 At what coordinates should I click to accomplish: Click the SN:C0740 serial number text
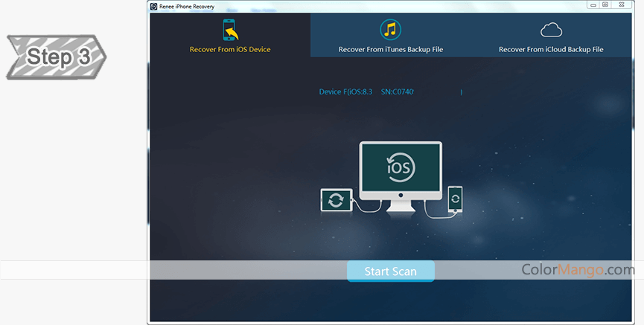coord(397,92)
